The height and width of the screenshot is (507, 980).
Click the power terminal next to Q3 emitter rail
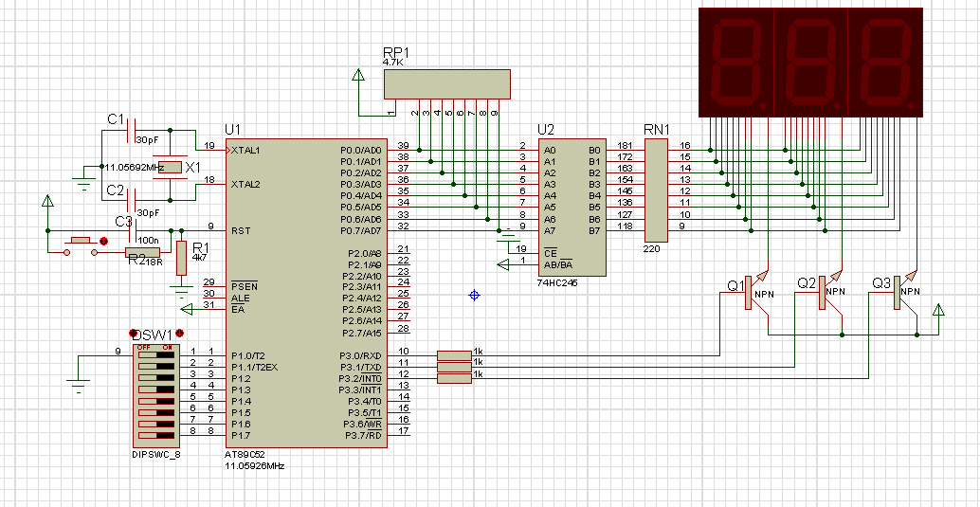pos(937,311)
